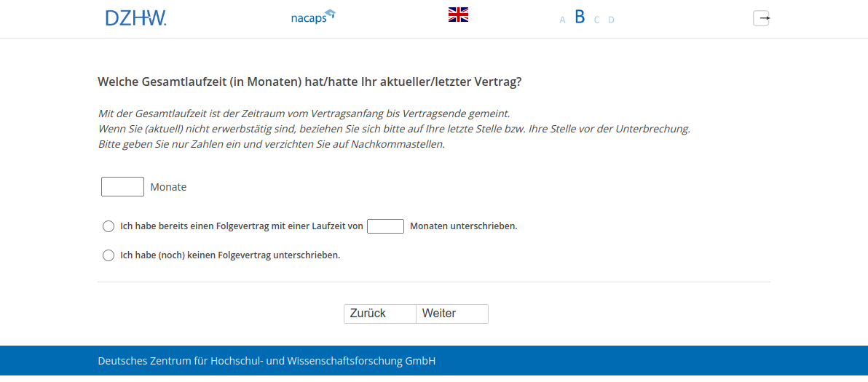Click the DZHW logo
868x382 pixels.
(x=135, y=18)
